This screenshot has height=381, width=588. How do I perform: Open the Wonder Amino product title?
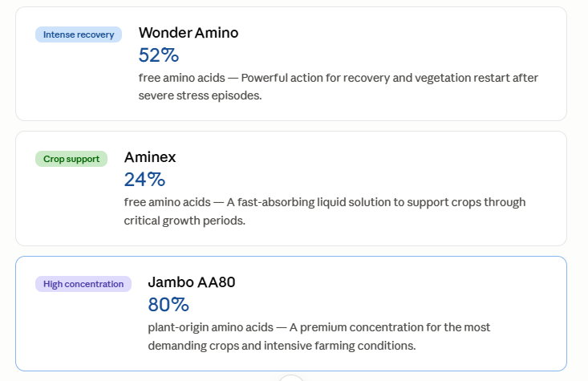pyautogui.click(x=189, y=33)
